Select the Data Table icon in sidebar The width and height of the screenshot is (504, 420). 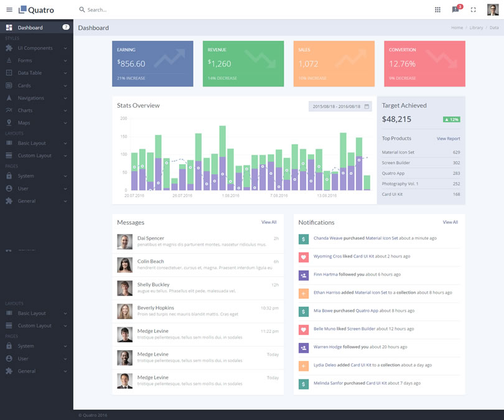click(9, 73)
